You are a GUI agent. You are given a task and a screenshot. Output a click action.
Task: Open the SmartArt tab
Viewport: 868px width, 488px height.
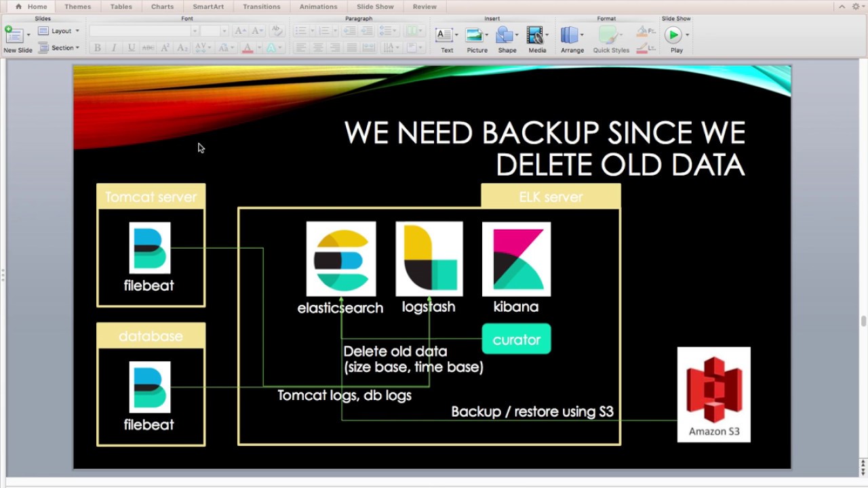[208, 6]
